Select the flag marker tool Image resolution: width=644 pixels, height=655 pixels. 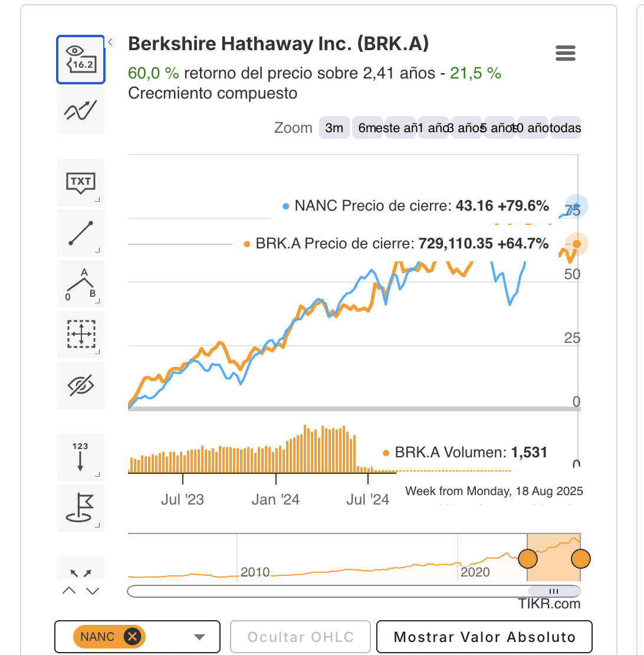point(81,507)
